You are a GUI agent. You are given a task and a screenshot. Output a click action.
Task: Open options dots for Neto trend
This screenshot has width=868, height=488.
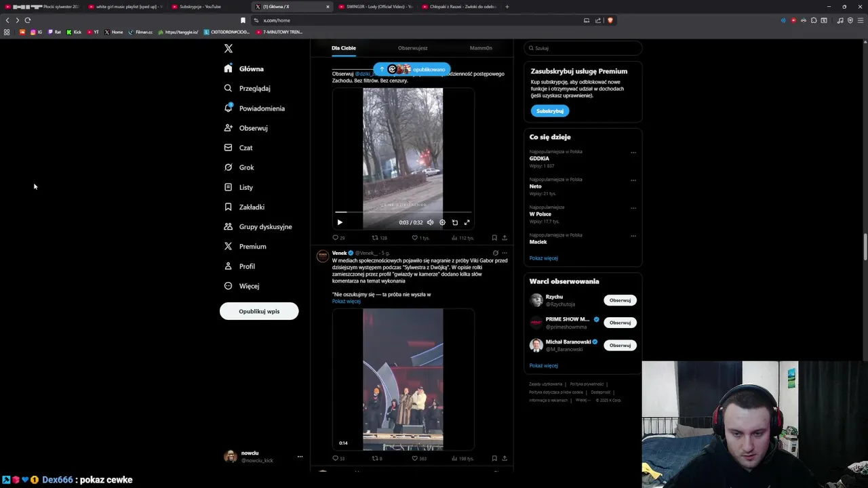[x=633, y=180]
